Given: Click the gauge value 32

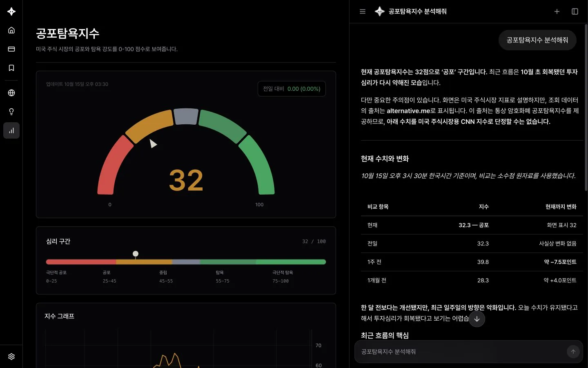Looking at the screenshot, I should click(x=186, y=180).
